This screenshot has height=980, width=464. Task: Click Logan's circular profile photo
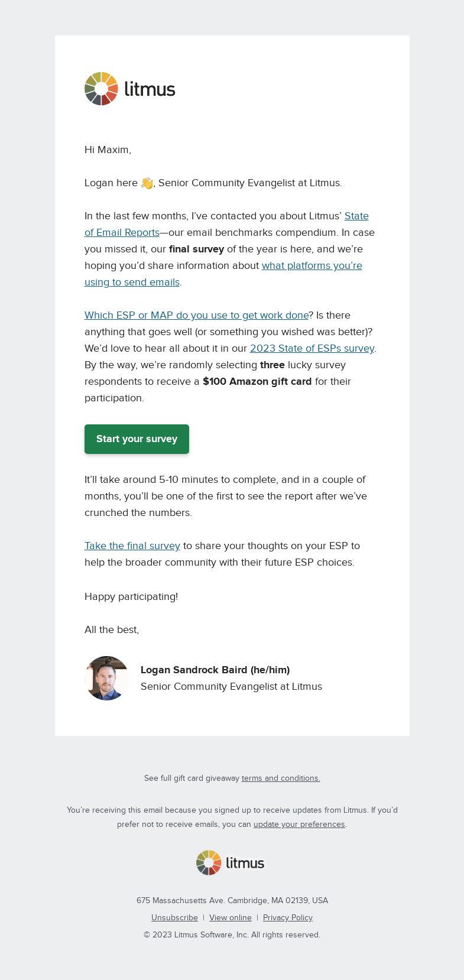(106, 678)
